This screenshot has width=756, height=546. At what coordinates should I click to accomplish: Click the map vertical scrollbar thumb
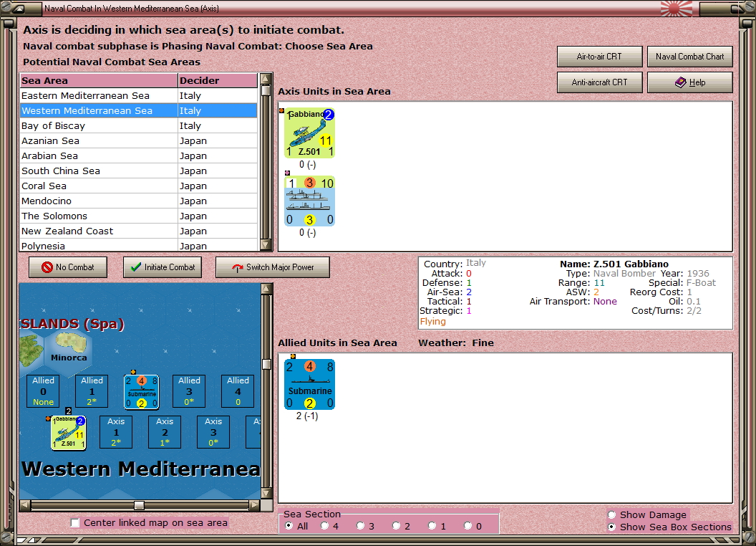tap(266, 364)
